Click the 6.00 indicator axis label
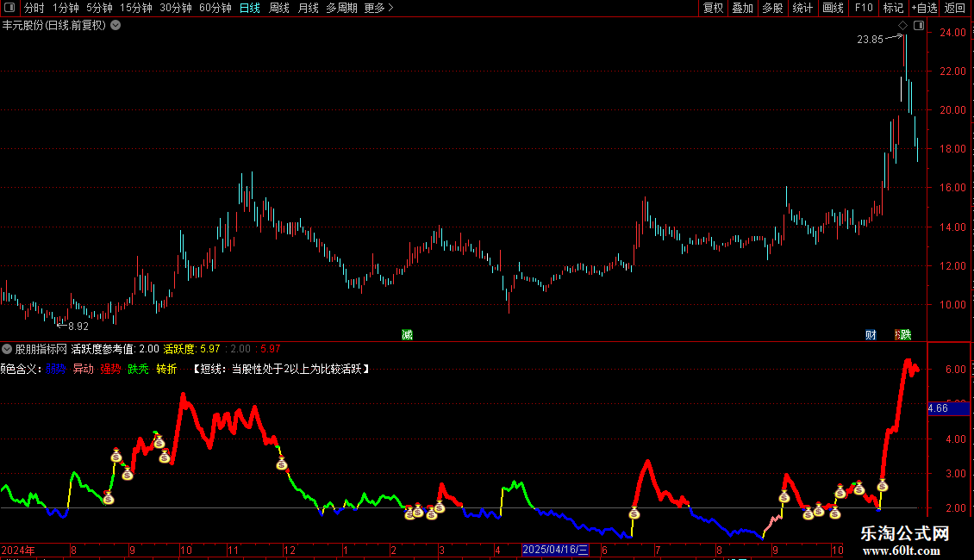The height and width of the screenshot is (560, 974). [x=955, y=370]
